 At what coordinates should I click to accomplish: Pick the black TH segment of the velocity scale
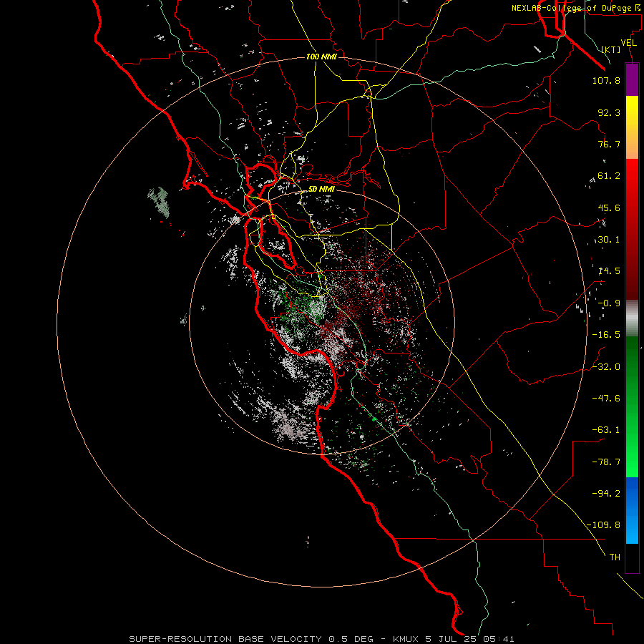click(632, 557)
